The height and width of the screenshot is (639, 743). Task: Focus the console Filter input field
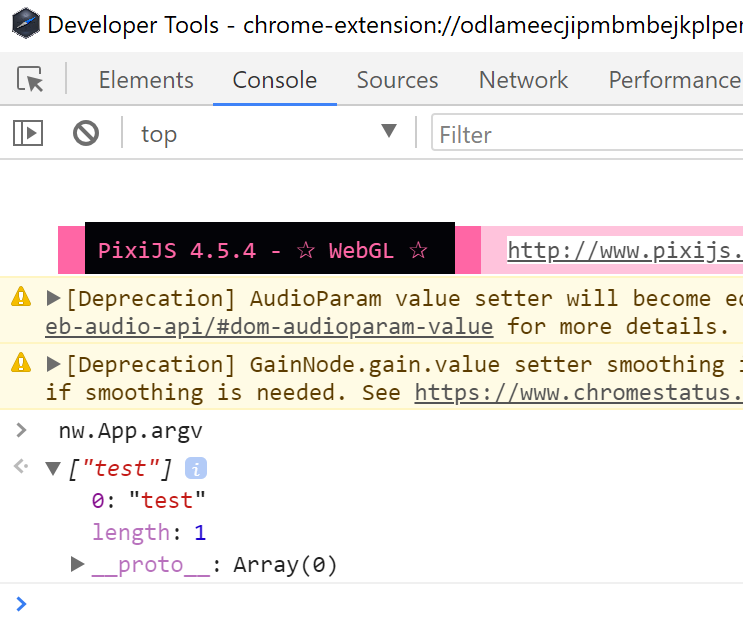[x=587, y=134]
